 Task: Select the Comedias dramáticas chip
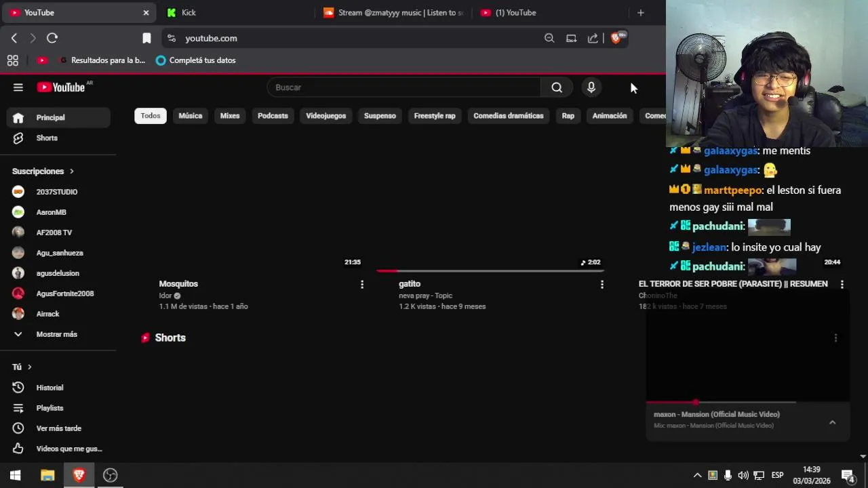[x=509, y=116]
